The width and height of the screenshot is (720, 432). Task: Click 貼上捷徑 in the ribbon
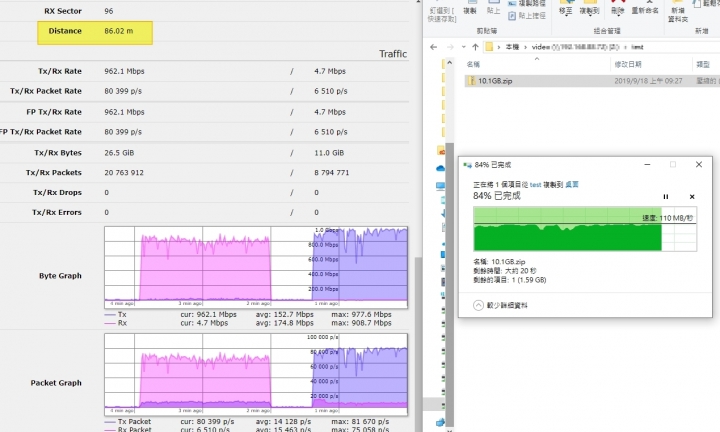pyautogui.click(x=528, y=16)
